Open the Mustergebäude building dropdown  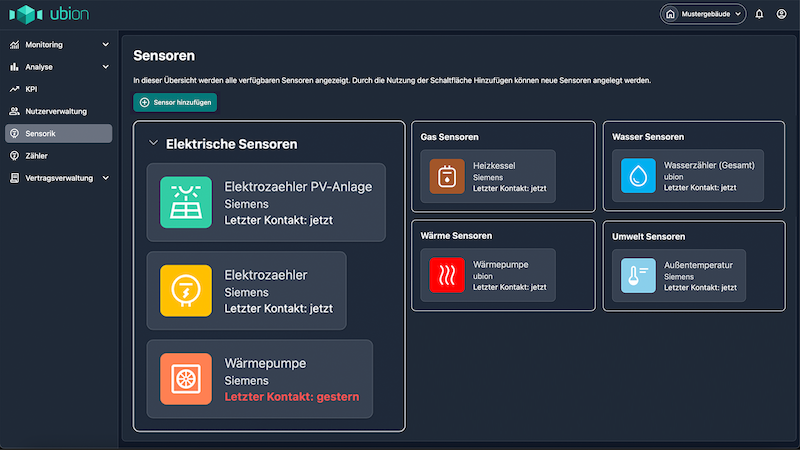point(703,14)
